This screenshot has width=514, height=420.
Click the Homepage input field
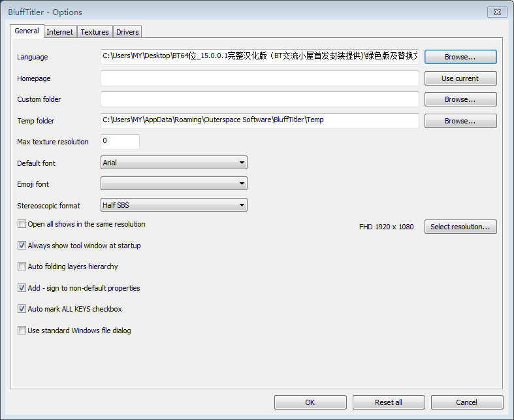coord(259,78)
